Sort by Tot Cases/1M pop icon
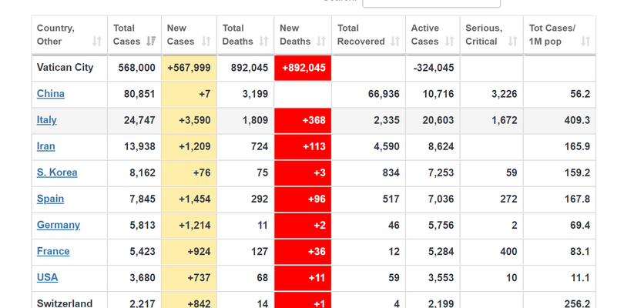644x308 pixels. [x=585, y=41]
